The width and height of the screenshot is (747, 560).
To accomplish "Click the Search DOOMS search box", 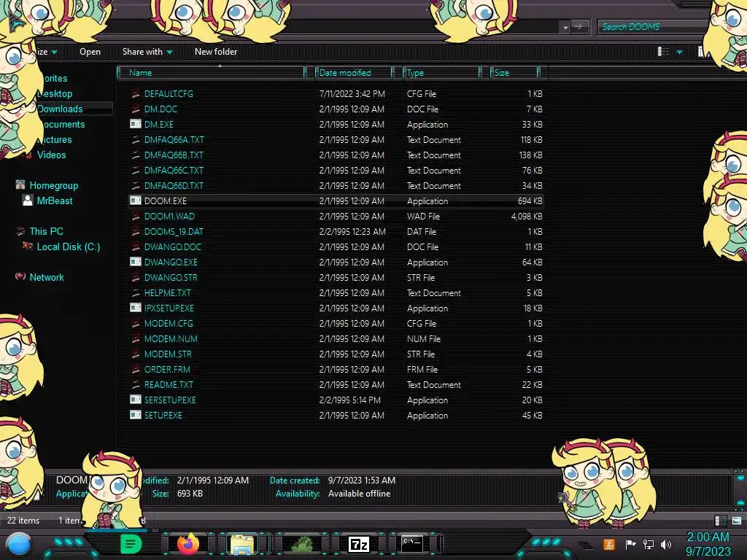I will tap(654, 27).
